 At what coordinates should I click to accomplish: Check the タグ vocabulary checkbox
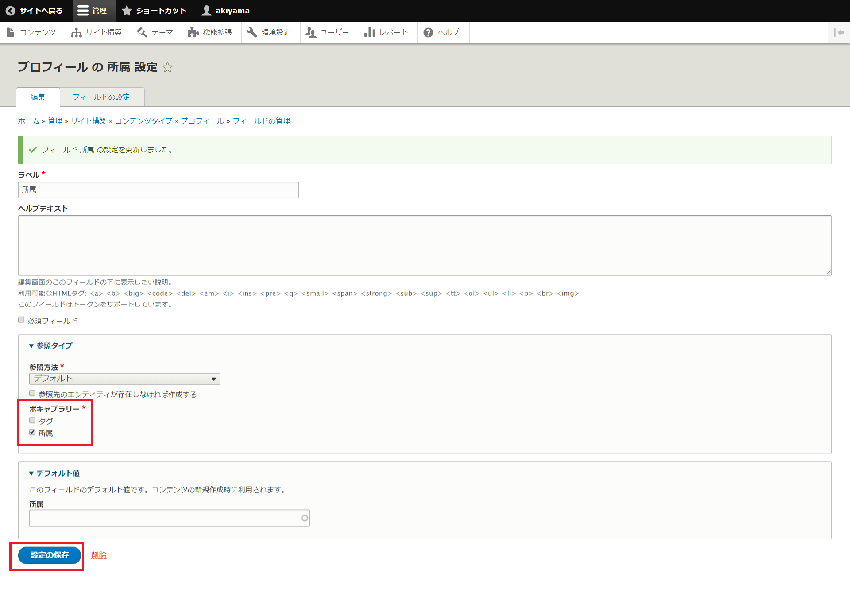[32, 420]
